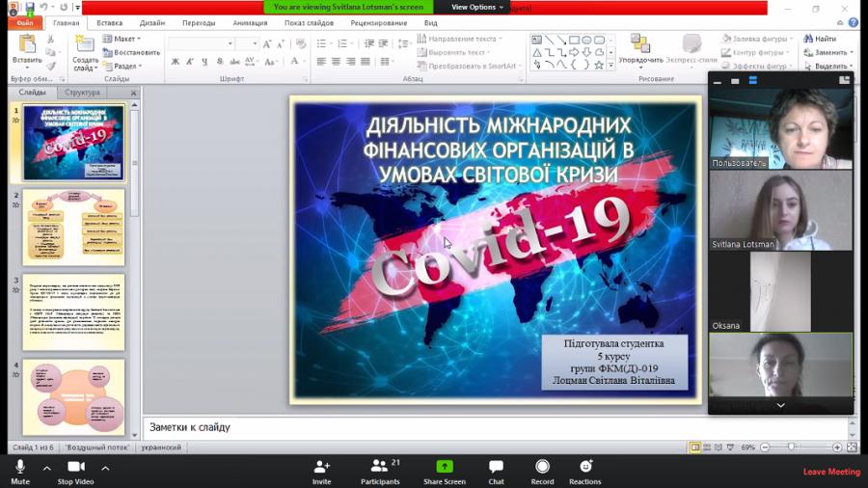Viewport: 868px width, 488px height.
Task: Expand audio options arrow next to Mute
Action: pyautogui.click(x=46, y=468)
